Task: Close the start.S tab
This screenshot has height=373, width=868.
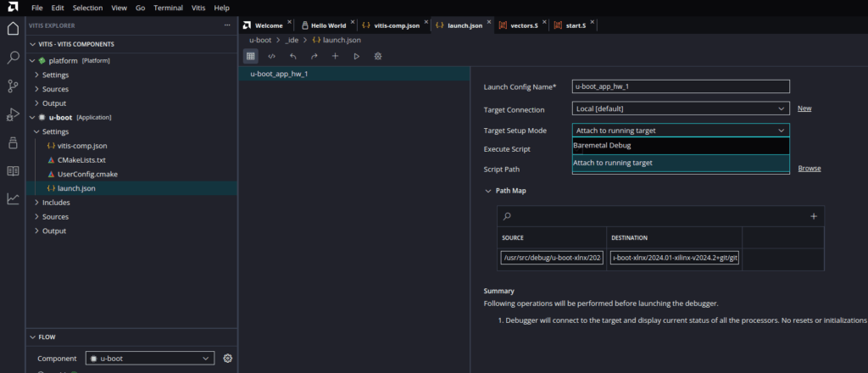Action: click(593, 23)
